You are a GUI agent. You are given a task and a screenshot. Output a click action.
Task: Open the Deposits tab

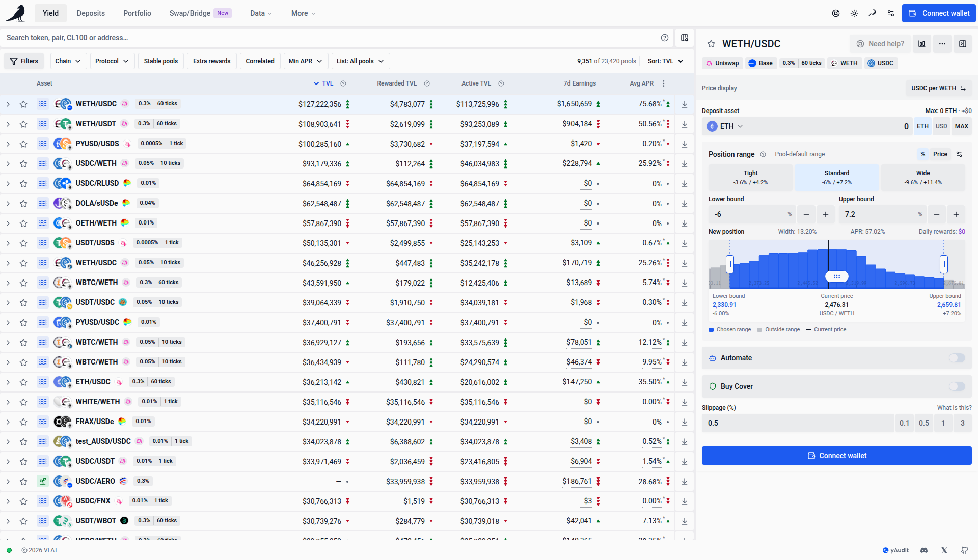(x=91, y=13)
